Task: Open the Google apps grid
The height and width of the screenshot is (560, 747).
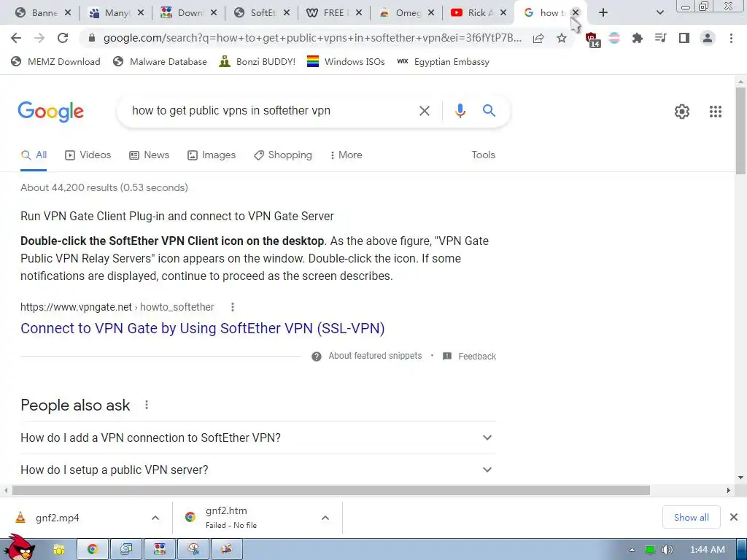Action: [x=716, y=112]
